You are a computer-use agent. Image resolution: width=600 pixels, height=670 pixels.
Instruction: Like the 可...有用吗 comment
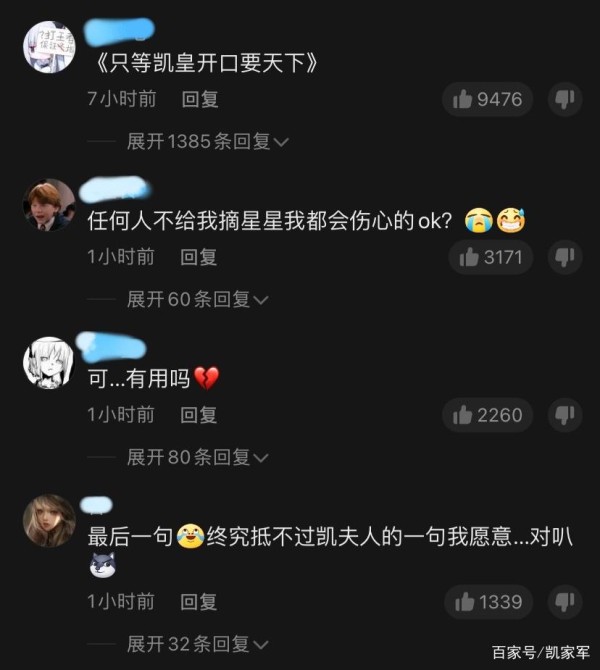487,415
